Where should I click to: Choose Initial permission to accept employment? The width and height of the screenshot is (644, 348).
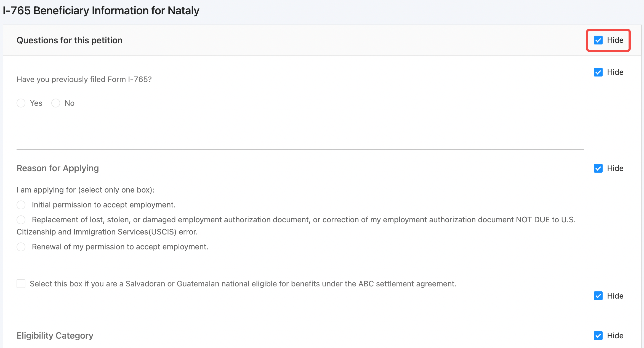21,205
